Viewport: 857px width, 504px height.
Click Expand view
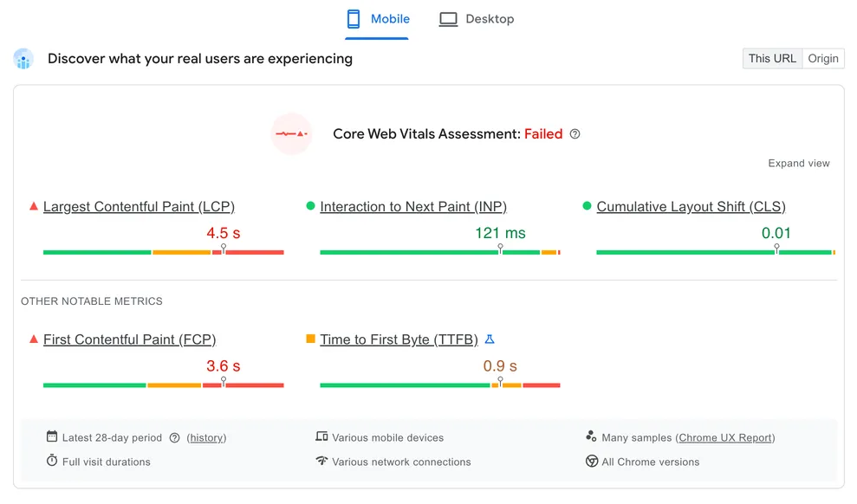click(x=798, y=163)
